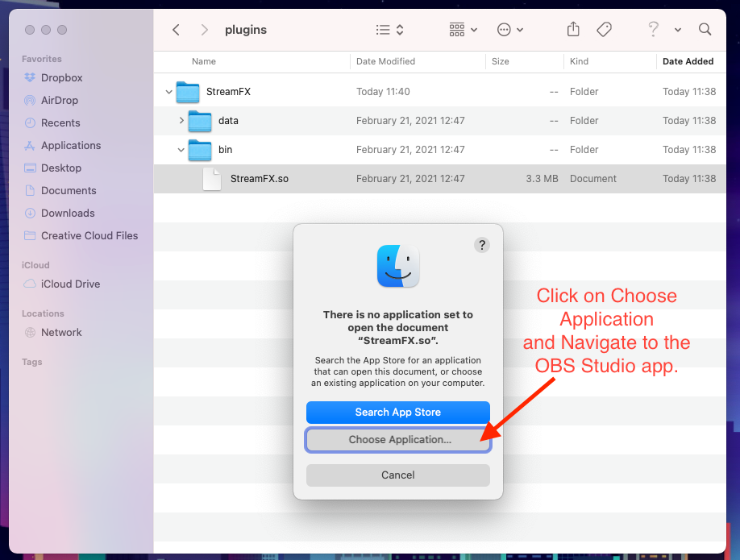Viewport: 740px width, 560px height.
Task: Click Search App Store
Action: 398,413
